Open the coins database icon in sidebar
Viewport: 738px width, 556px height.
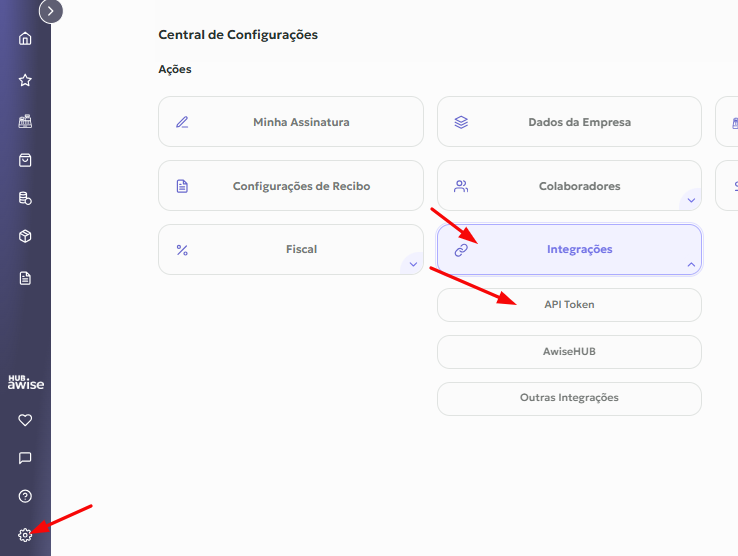pyautogui.click(x=25, y=198)
